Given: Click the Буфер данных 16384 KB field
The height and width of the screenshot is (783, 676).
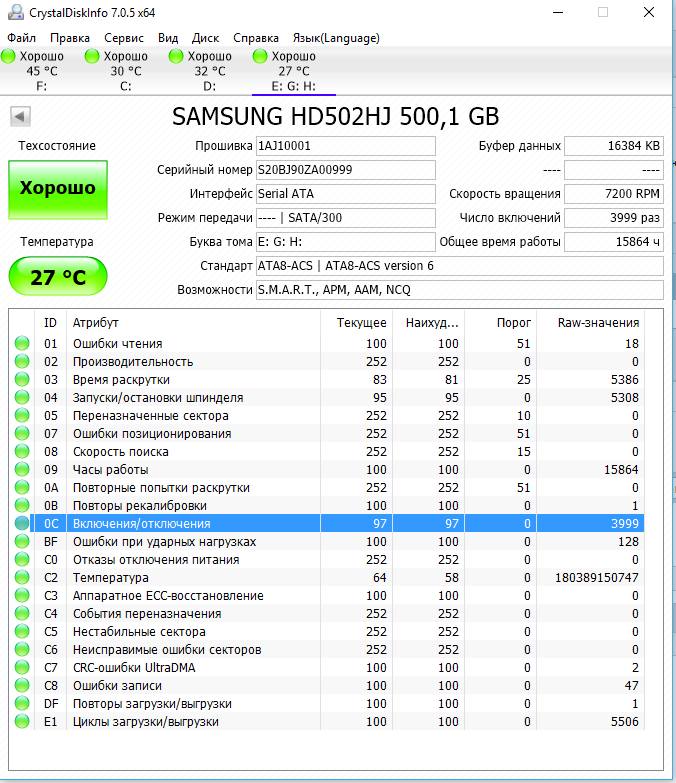Looking at the screenshot, I should click(614, 146).
